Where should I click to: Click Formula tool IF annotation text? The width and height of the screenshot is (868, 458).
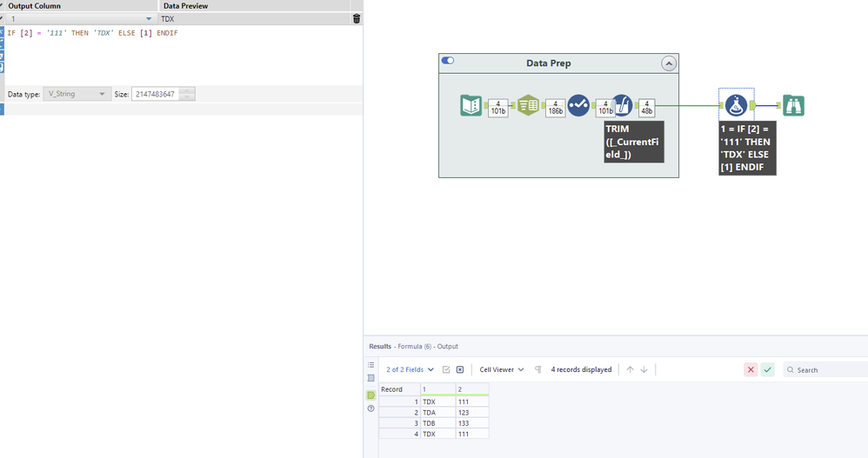click(747, 148)
